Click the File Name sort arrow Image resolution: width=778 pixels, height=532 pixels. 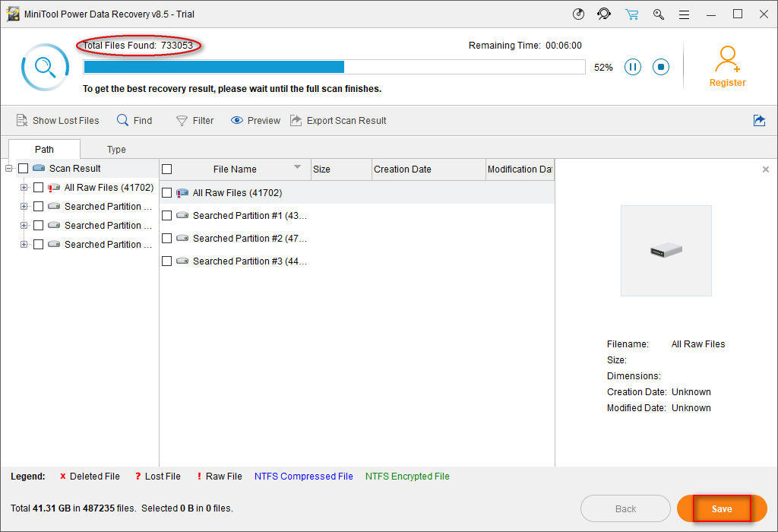297,166
